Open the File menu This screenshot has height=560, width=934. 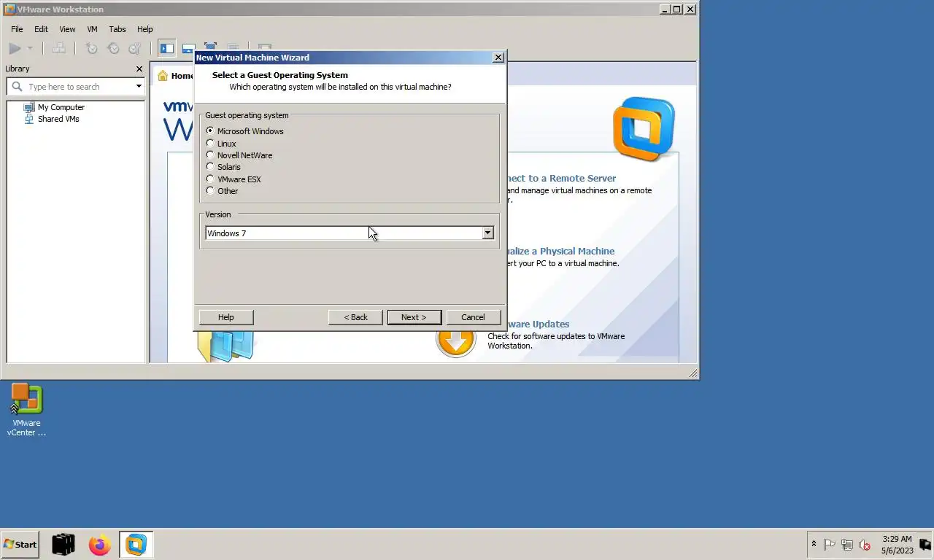tap(17, 29)
